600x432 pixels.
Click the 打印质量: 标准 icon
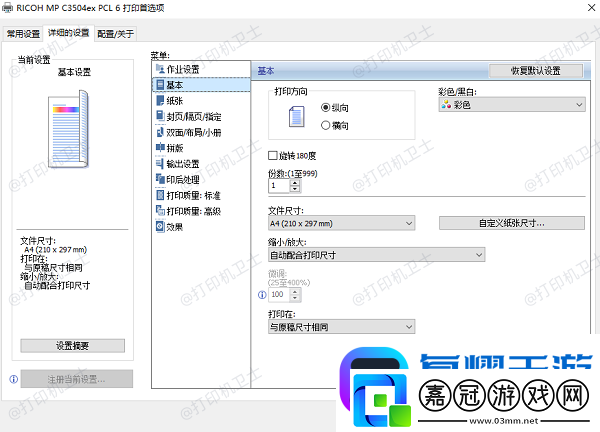(x=160, y=195)
